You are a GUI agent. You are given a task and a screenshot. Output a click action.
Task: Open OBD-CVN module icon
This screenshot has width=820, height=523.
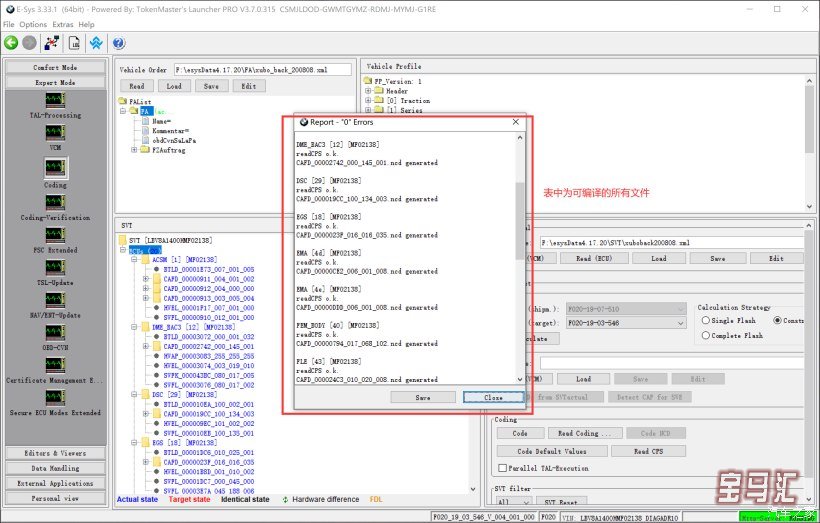pyautogui.click(x=55, y=332)
